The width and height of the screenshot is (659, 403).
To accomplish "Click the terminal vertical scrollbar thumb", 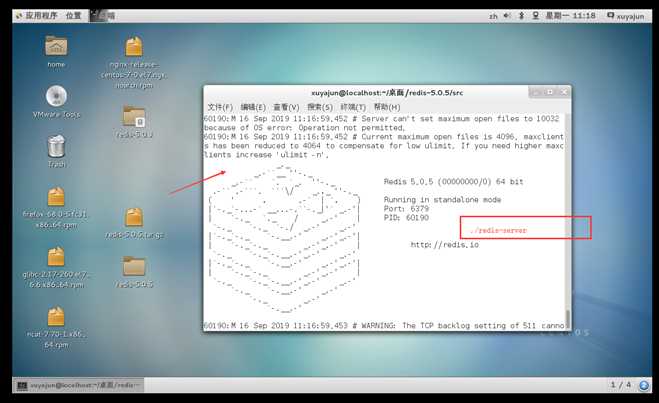I will 568,319.
